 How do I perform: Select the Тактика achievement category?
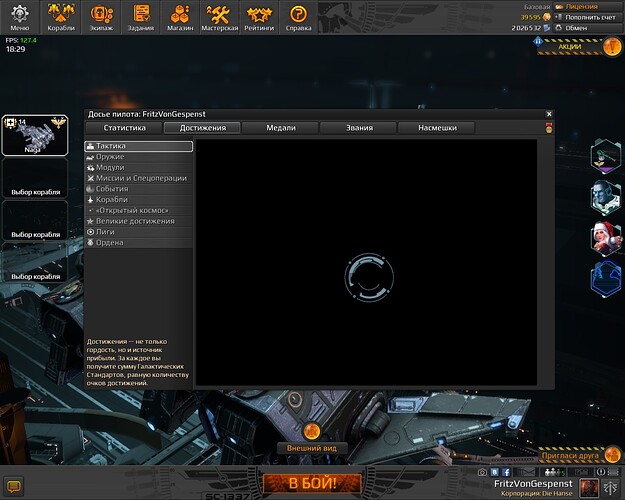(139, 146)
